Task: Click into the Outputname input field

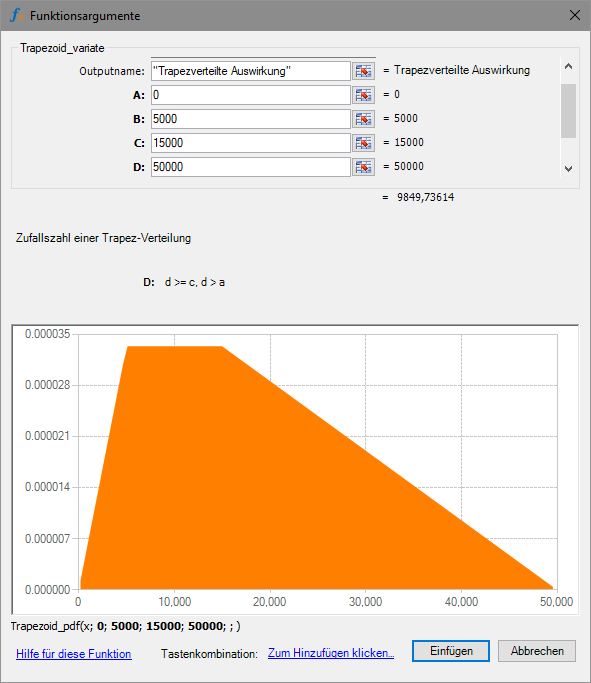Action: [x=251, y=71]
